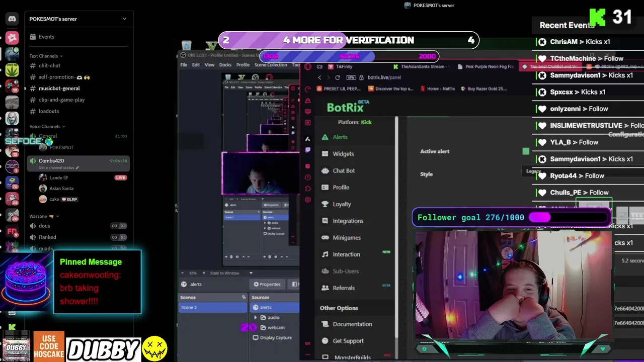Collapse the Text Channels category

(46, 56)
